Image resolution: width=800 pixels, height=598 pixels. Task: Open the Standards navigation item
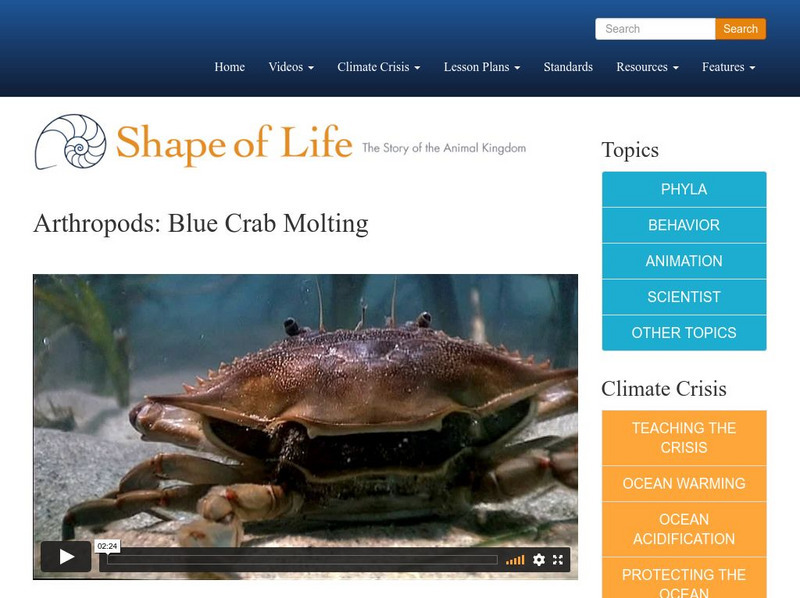coord(567,67)
